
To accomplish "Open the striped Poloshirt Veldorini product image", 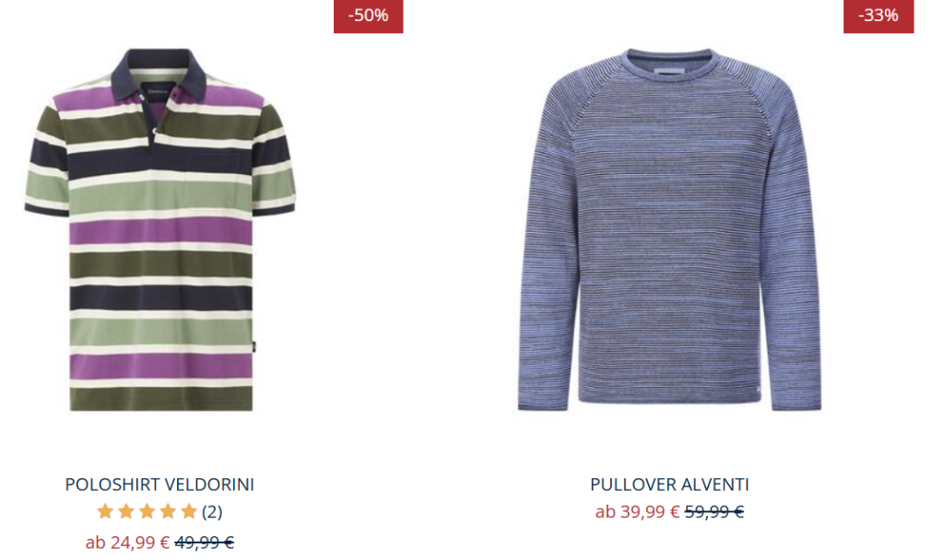I will click(x=159, y=229).
